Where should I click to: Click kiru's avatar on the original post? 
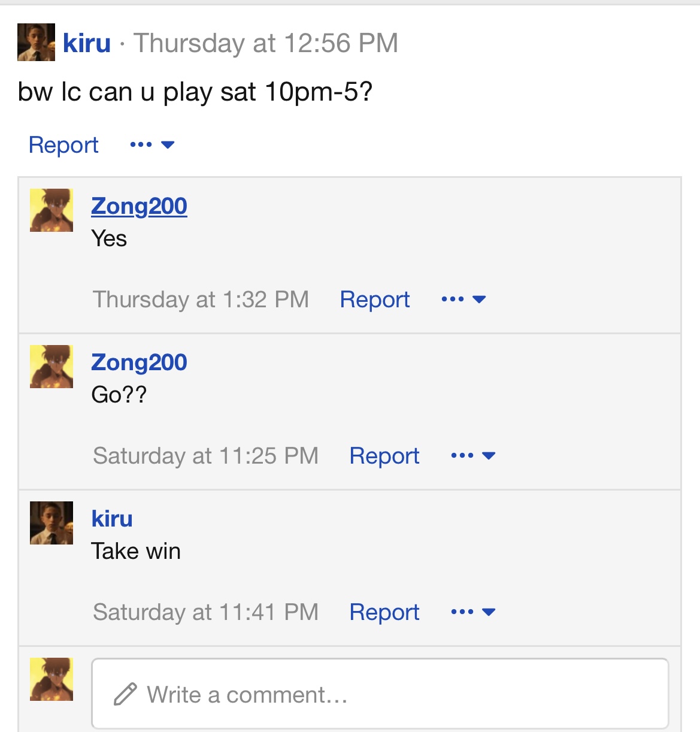point(36,43)
